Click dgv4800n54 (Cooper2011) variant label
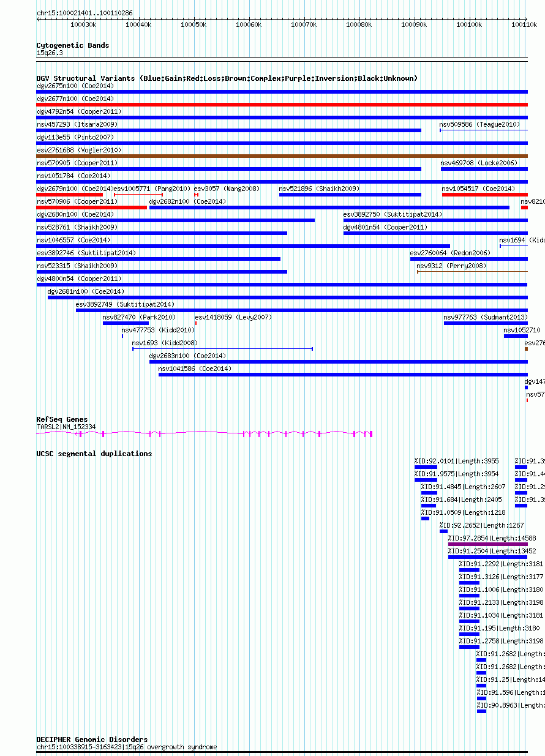Viewport: 545px width, 756px height. (x=79, y=279)
